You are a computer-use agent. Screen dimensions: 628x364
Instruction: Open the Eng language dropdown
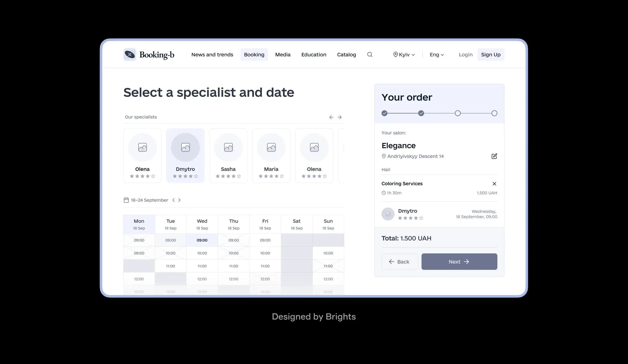437,55
